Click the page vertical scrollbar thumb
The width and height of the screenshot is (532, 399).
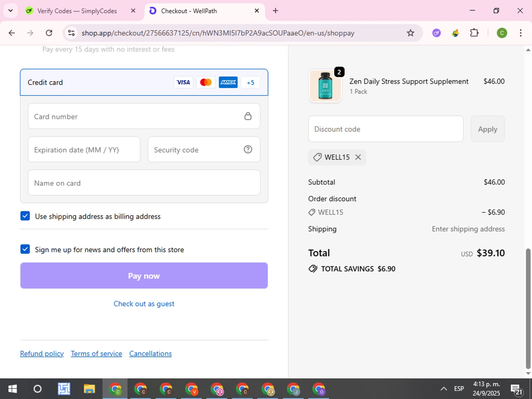point(528,309)
